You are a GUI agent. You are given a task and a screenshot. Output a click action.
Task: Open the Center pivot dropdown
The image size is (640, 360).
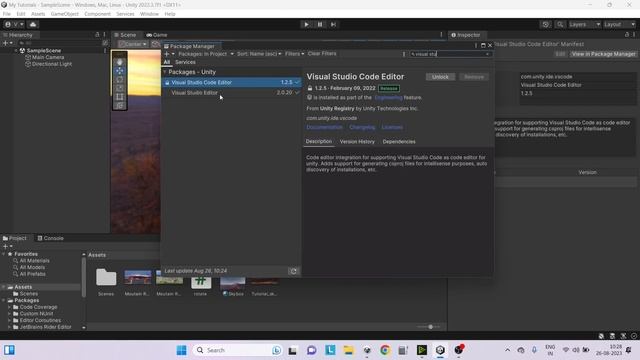click(x=133, y=44)
